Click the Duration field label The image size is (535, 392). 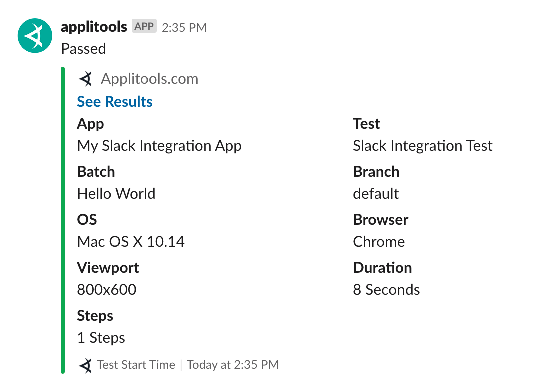383,268
